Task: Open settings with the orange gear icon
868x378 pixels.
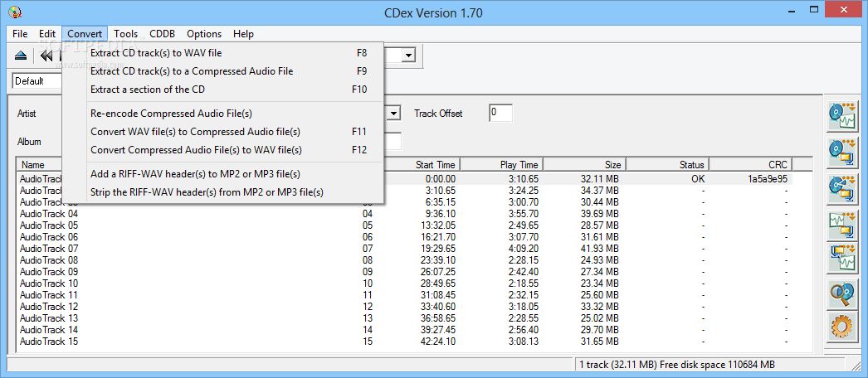Action: tap(841, 327)
